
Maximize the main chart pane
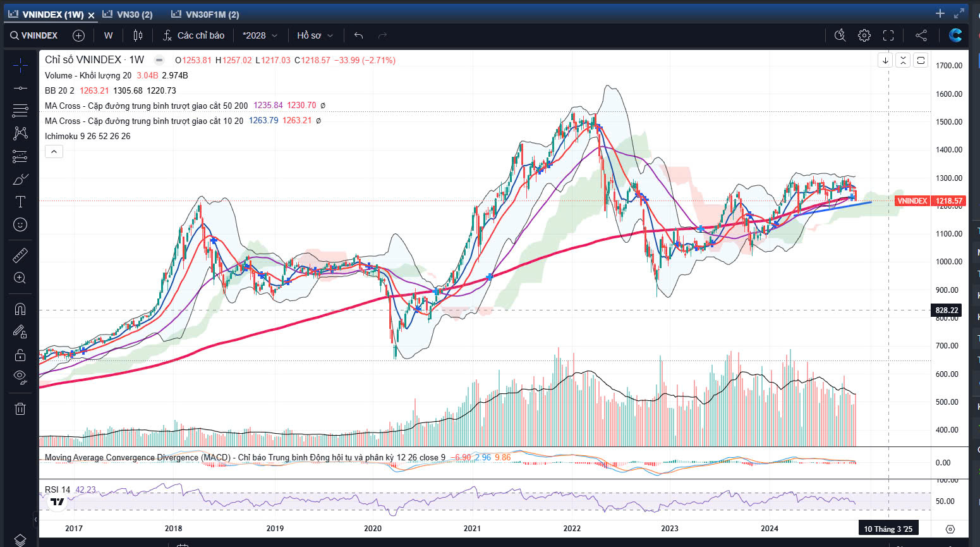[x=921, y=60]
